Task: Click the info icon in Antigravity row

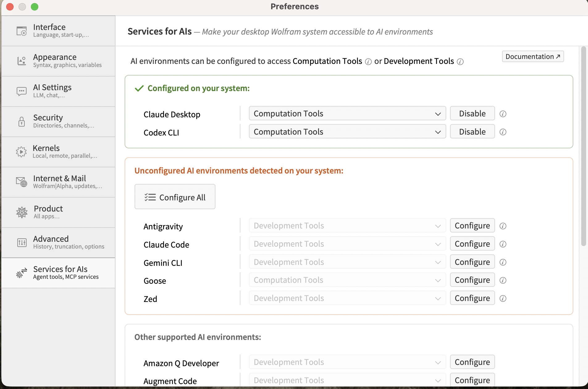Action: click(x=503, y=226)
